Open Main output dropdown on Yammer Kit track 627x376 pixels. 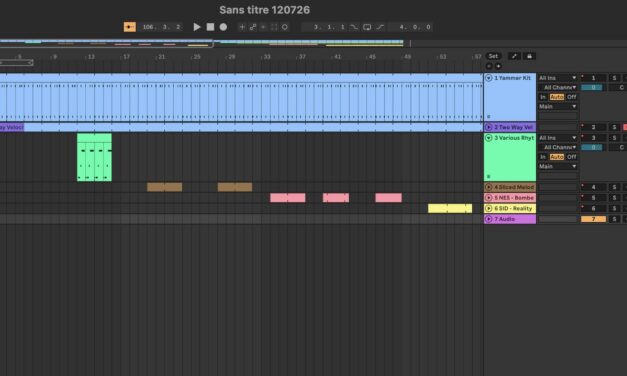click(x=557, y=106)
